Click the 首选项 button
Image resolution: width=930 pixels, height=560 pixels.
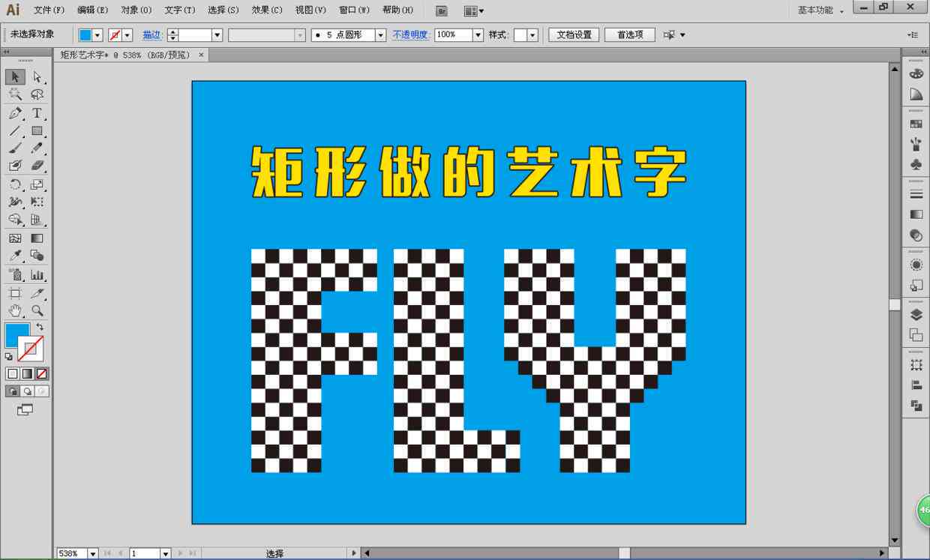630,35
